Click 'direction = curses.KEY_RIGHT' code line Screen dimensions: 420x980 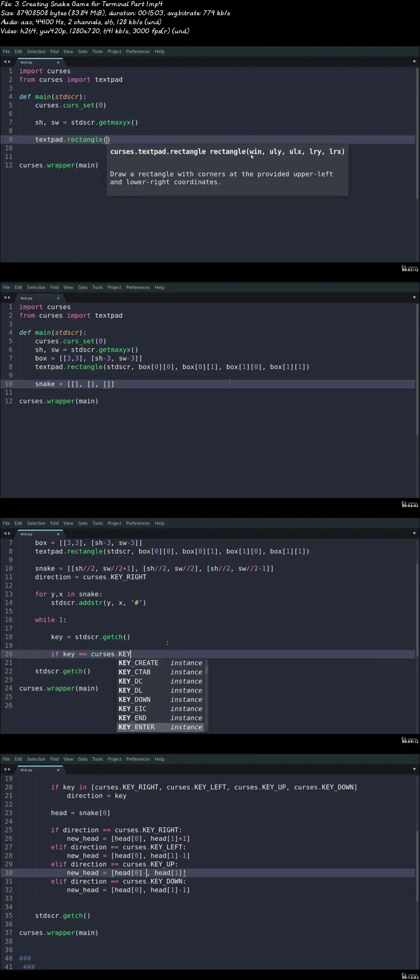pyautogui.click(x=91, y=577)
